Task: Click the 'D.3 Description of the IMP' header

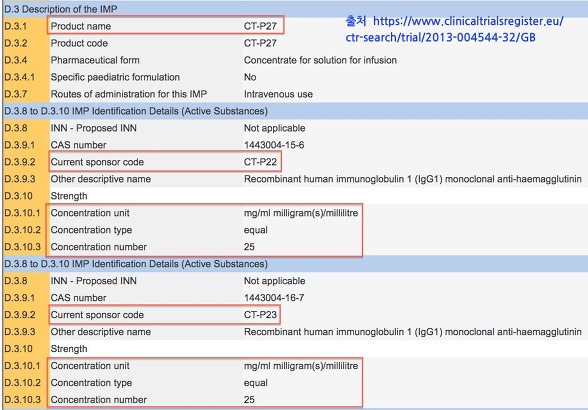Action: point(60,9)
